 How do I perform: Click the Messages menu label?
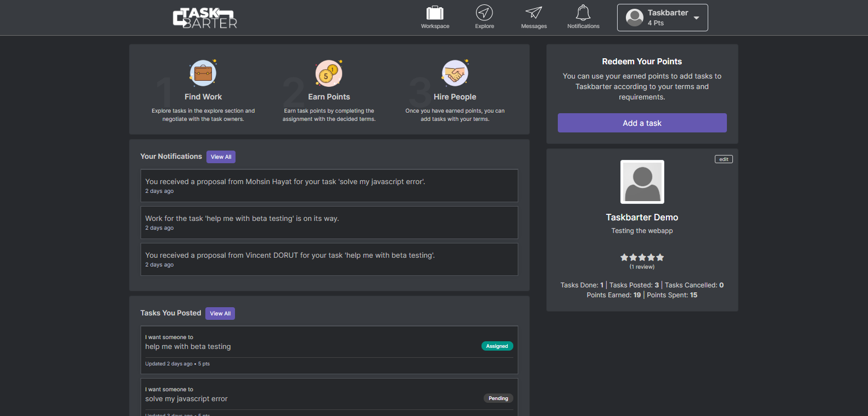click(534, 26)
